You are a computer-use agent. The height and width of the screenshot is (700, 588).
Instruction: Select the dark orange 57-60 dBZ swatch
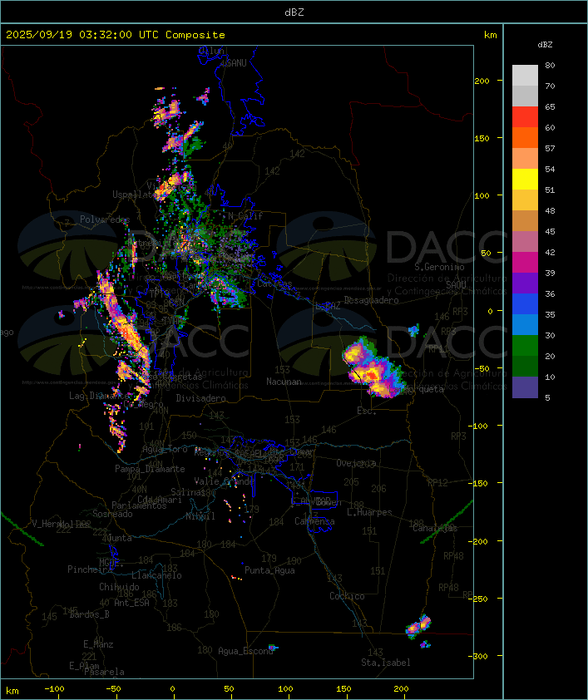coord(525,137)
